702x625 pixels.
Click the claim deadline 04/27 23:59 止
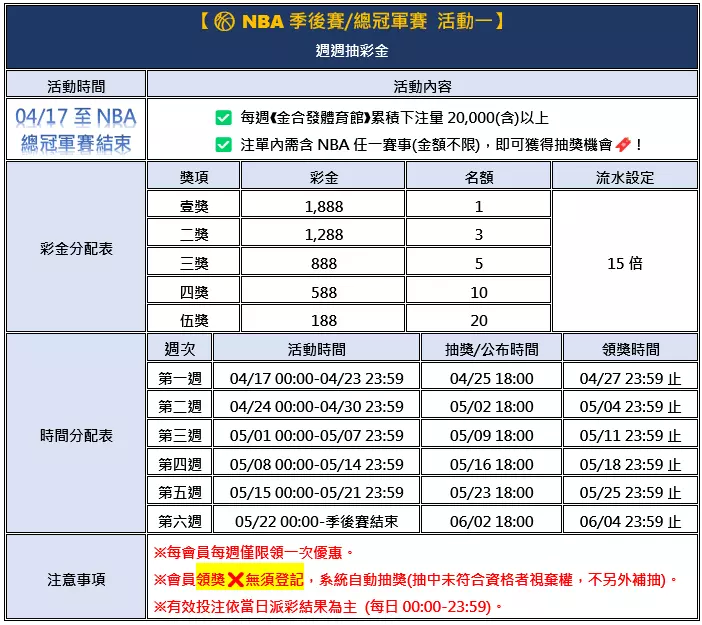[630, 378]
